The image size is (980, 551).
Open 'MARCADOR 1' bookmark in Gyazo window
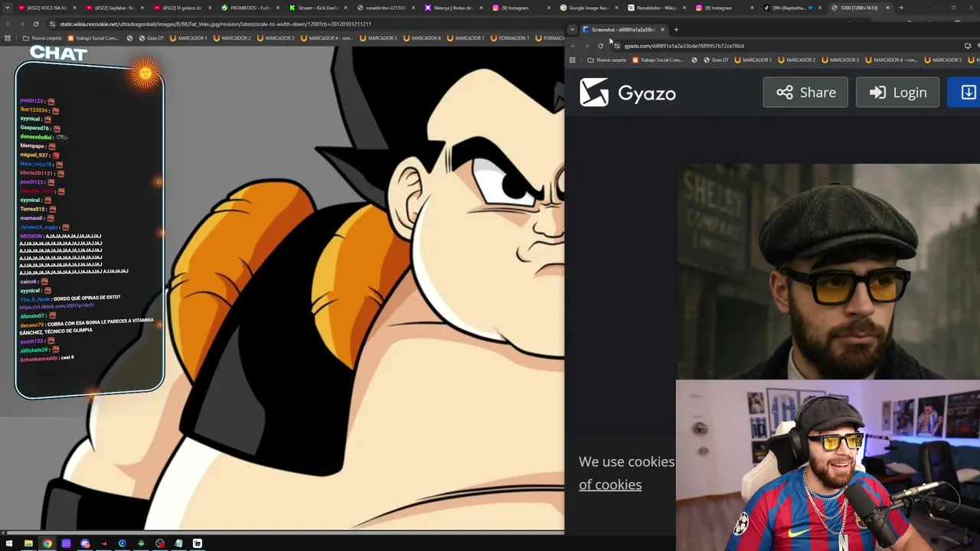pos(753,60)
